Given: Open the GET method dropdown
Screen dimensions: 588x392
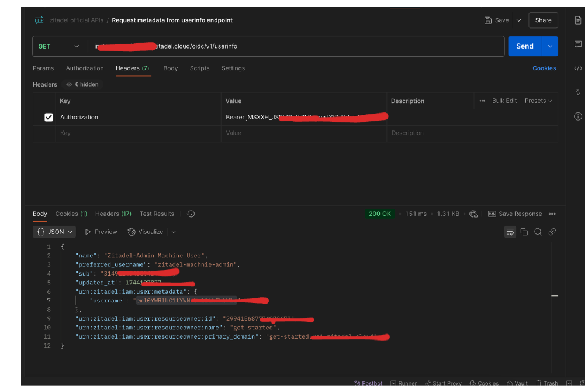Looking at the screenshot, I should click(x=59, y=46).
